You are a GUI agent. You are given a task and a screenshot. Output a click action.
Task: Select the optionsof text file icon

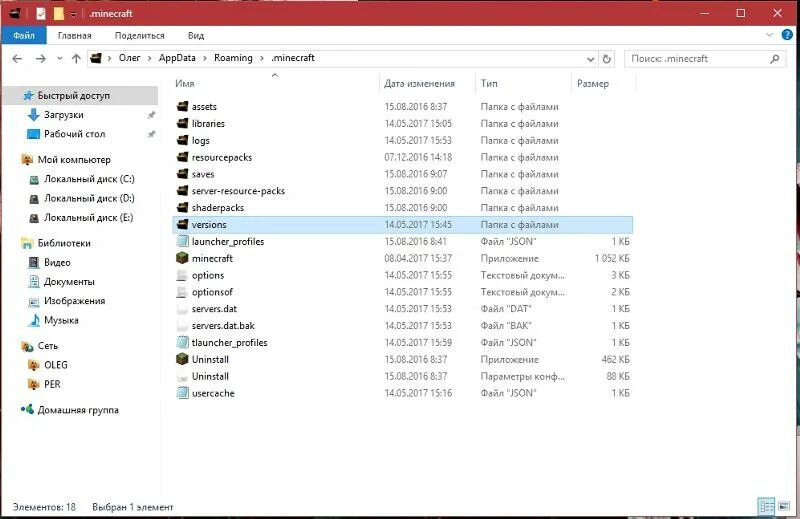click(x=182, y=291)
